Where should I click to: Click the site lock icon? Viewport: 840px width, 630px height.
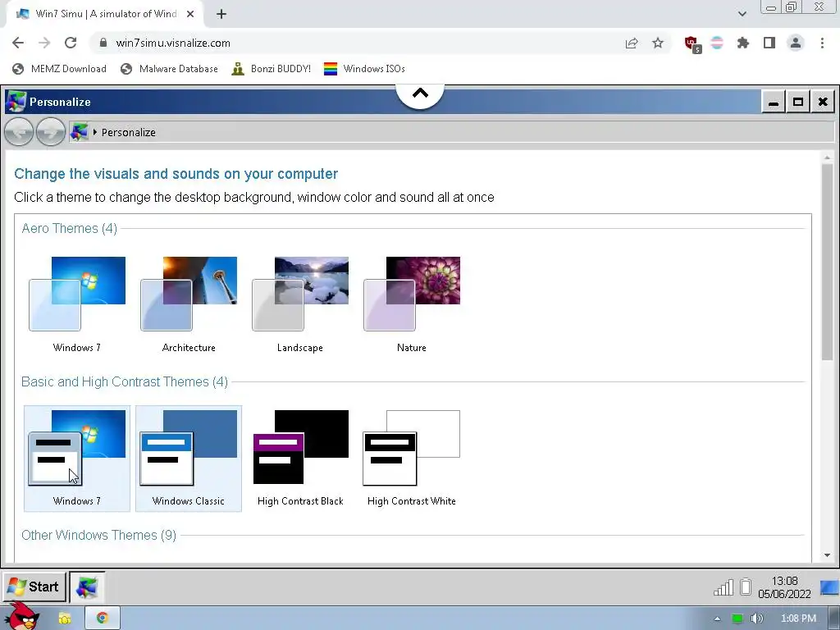tap(103, 43)
